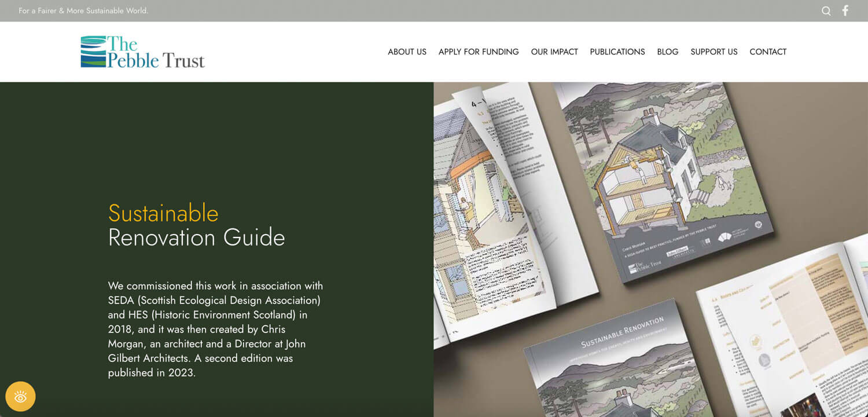Open the About Us menu

pos(407,52)
